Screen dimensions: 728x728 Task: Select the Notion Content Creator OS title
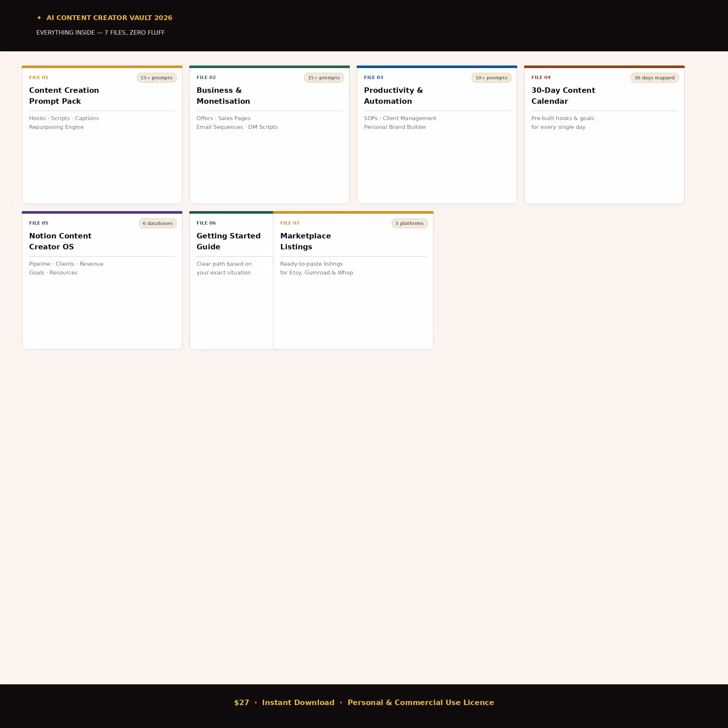click(x=60, y=241)
